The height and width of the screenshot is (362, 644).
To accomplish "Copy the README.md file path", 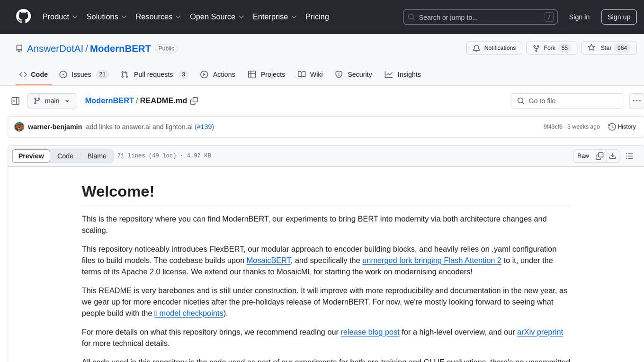I will (194, 101).
